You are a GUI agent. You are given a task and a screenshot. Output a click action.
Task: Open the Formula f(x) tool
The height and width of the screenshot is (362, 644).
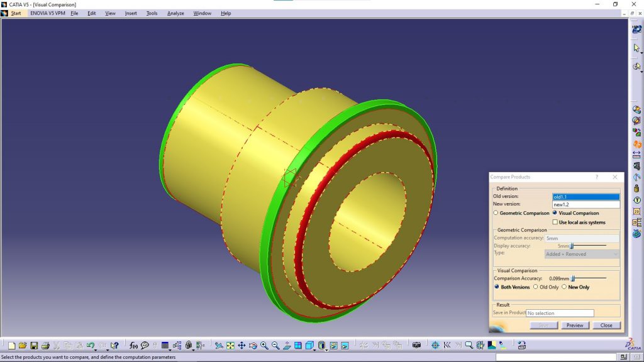pos(133,346)
